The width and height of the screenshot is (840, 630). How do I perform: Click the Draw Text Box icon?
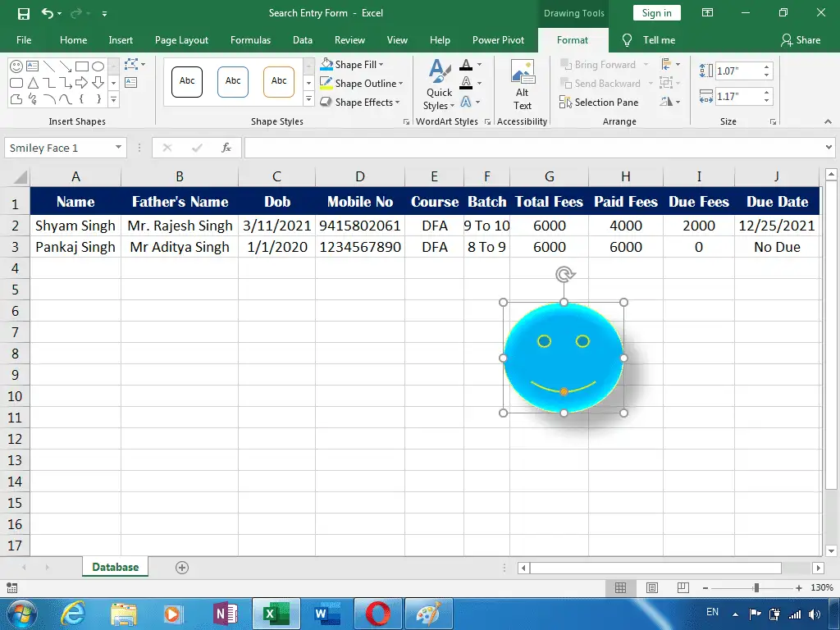pyautogui.click(x=130, y=83)
